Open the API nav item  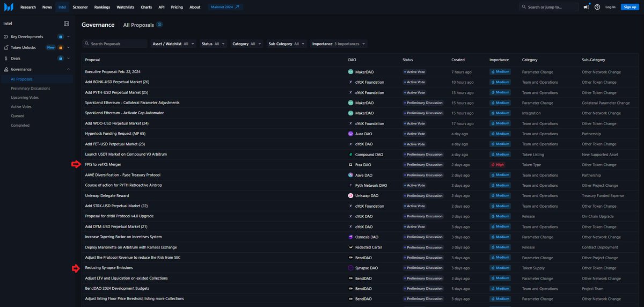162,7
